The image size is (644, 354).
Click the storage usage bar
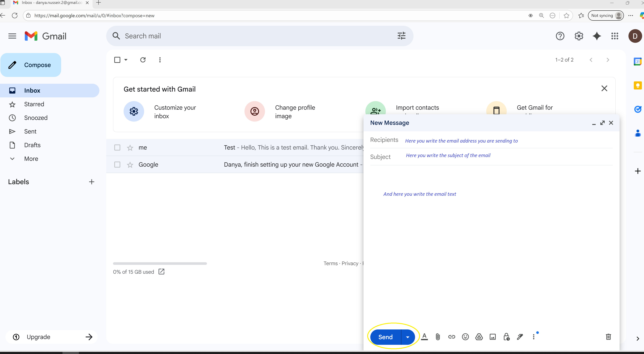[x=160, y=263]
